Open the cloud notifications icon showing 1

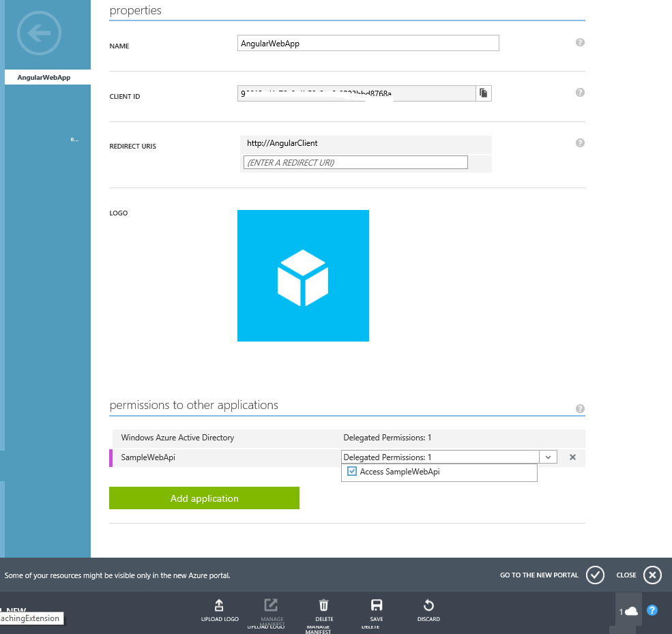tap(628, 612)
